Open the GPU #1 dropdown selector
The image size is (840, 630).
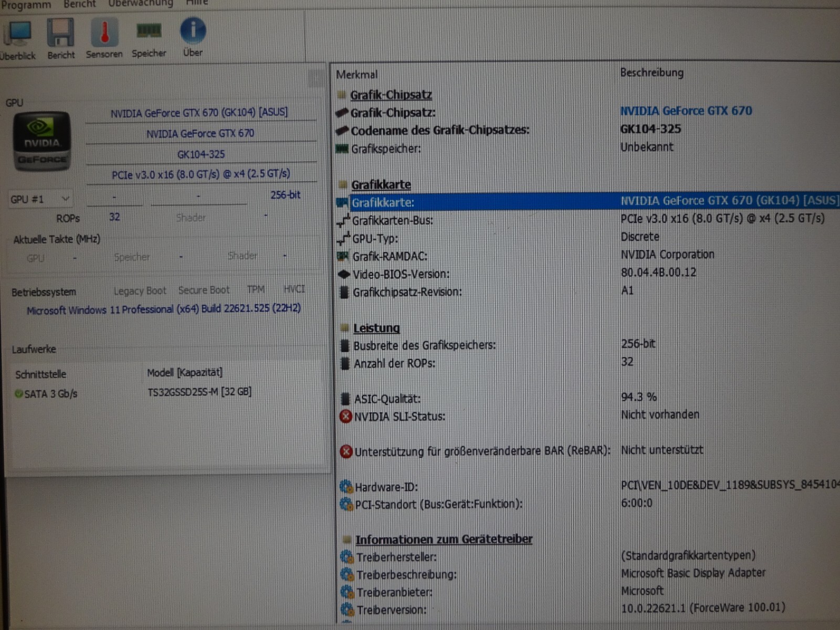click(x=40, y=199)
